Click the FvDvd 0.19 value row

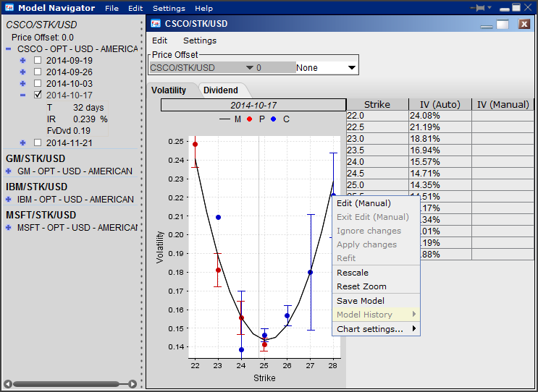tap(77, 131)
